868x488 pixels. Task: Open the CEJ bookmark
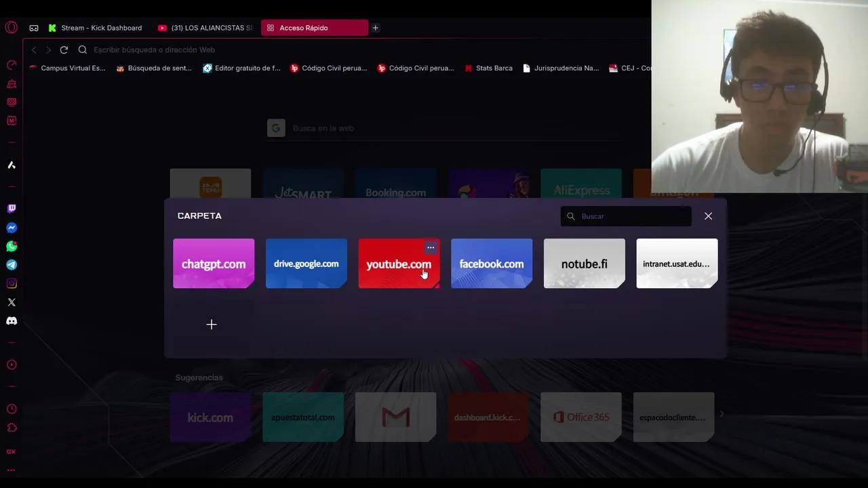click(x=630, y=68)
